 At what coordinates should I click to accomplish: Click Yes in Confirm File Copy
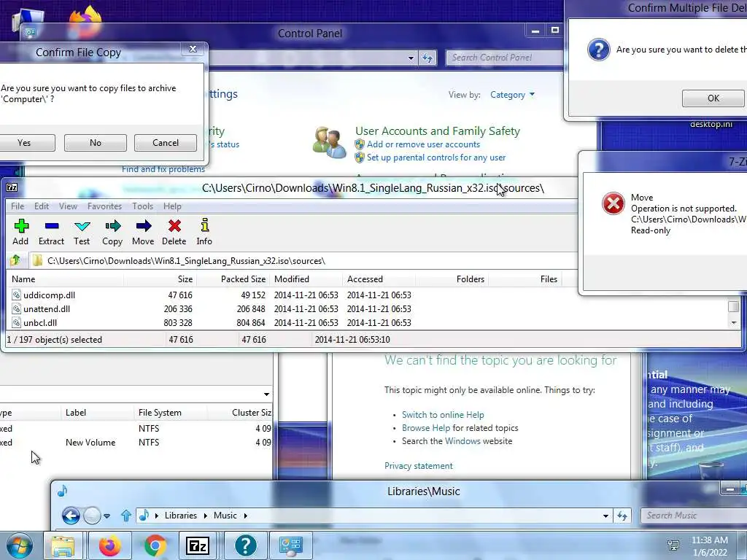pos(24,143)
